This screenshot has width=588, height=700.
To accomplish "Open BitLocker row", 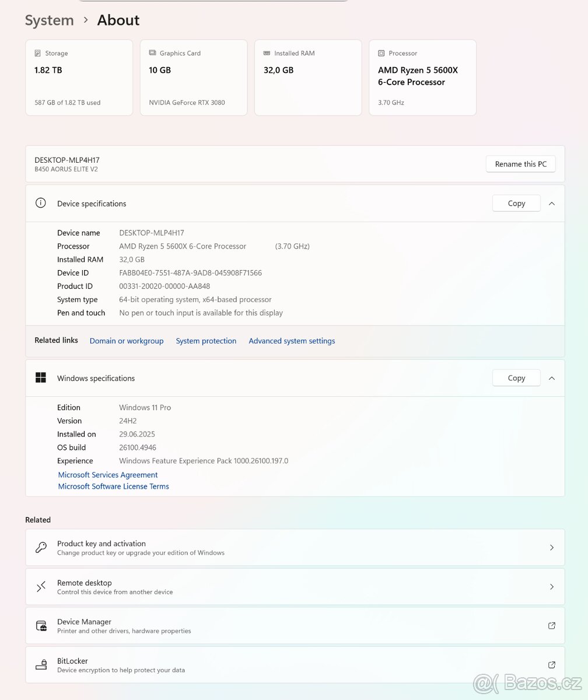I will click(x=295, y=664).
